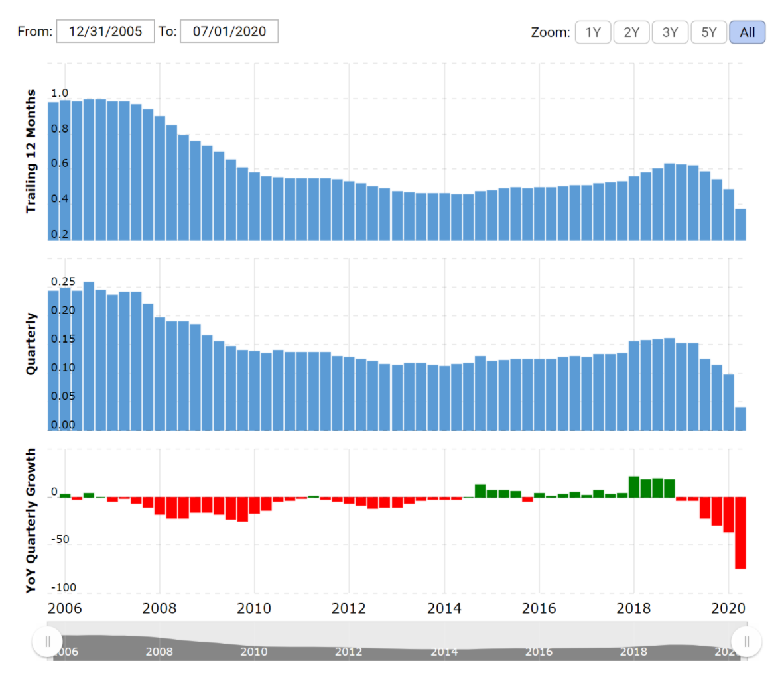Image resolution: width=784 pixels, height=688 pixels.
Task: Click the From date input field
Action: pos(105,31)
